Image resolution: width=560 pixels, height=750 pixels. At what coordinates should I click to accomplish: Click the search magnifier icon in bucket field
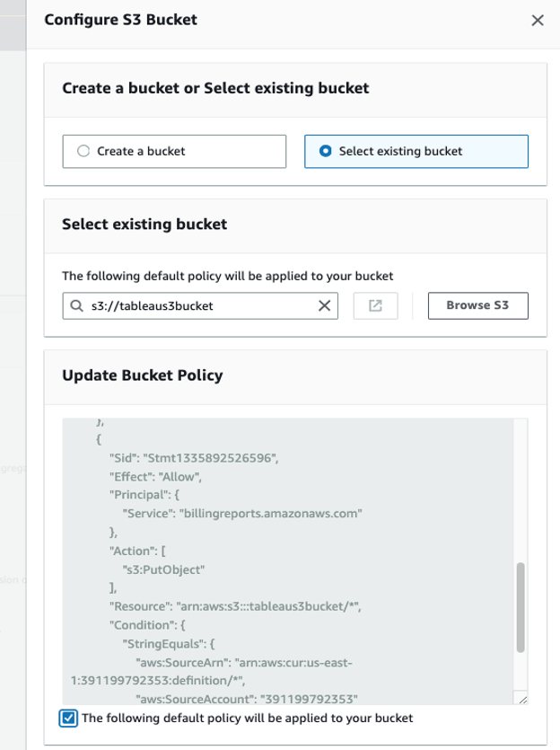(x=76, y=305)
